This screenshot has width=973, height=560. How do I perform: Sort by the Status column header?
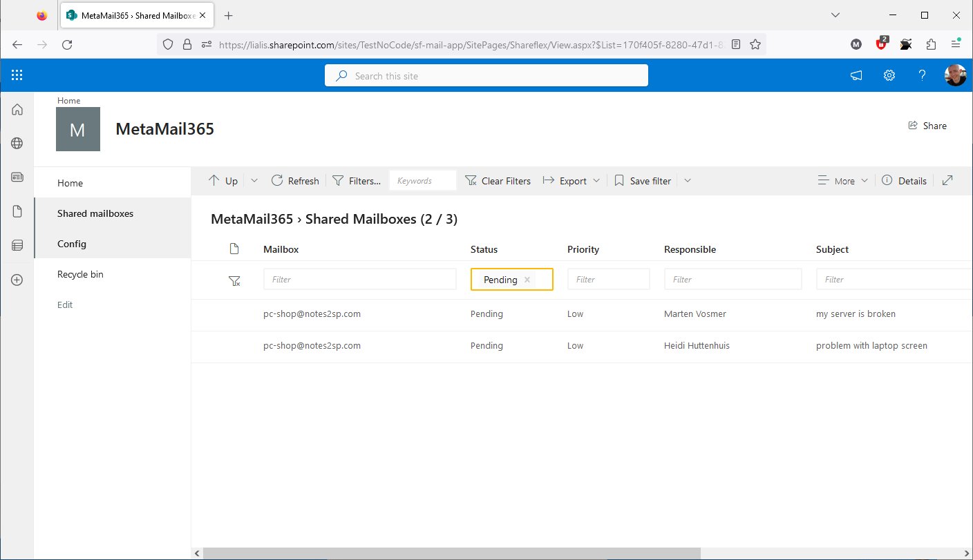pyautogui.click(x=484, y=249)
